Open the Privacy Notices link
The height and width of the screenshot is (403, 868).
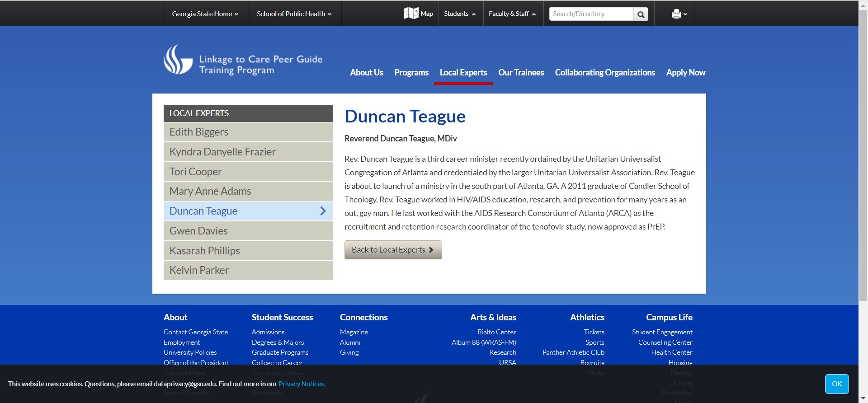pos(302,384)
